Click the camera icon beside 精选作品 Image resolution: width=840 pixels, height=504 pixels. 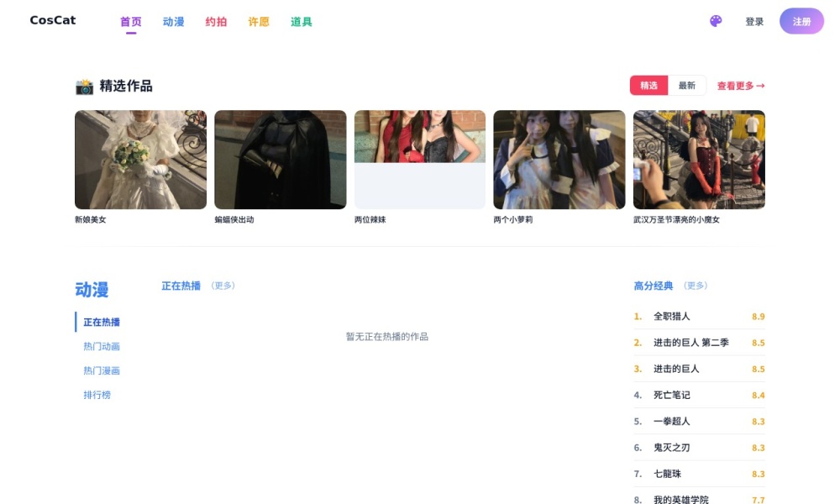(84, 87)
